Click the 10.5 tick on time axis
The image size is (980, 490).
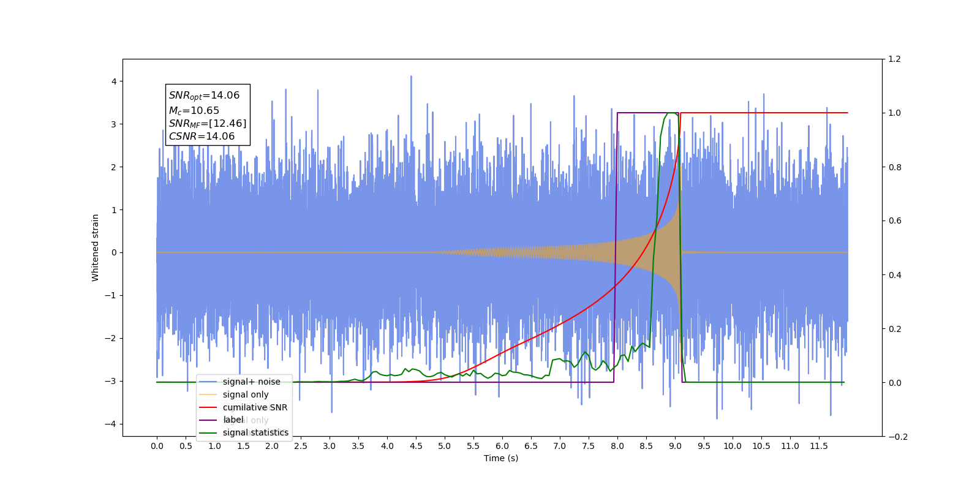click(761, 446)
